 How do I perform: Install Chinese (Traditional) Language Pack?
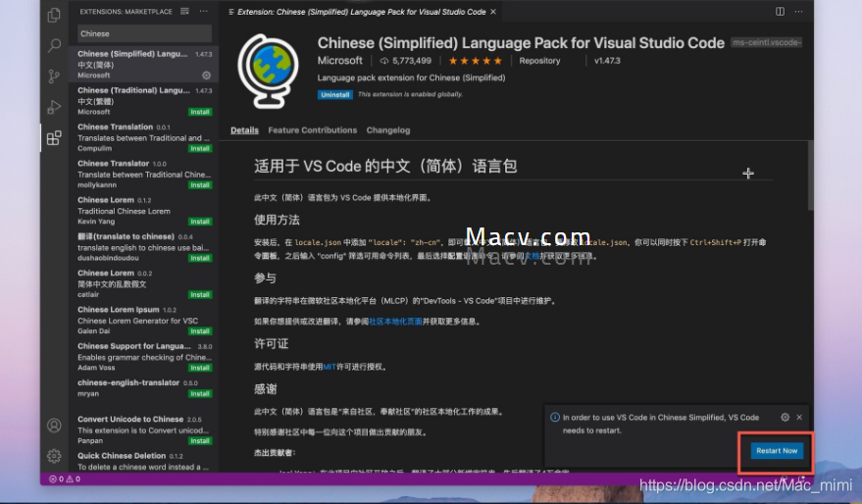pyautogui.click(x=199, y=112)
